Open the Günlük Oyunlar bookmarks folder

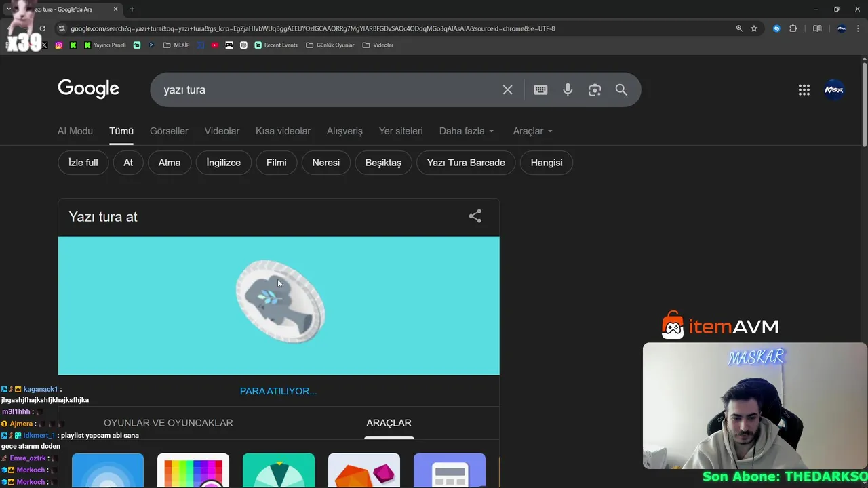point(330,45)
